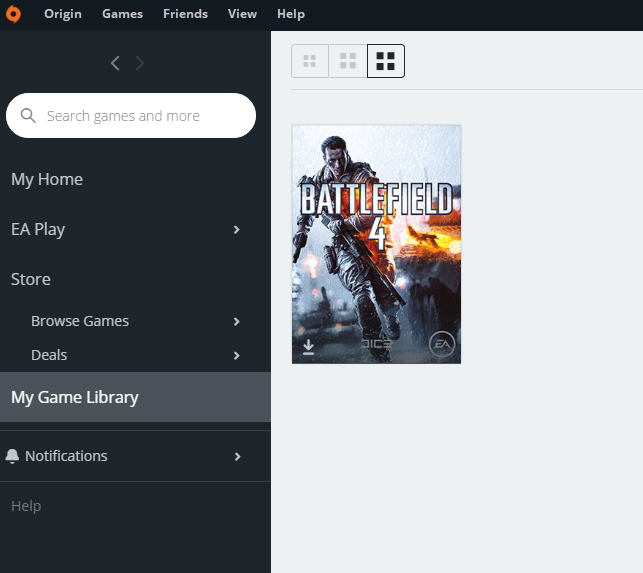
Task: Click the Battlefield 4 download arrow icon
Action: pos(308,347)
